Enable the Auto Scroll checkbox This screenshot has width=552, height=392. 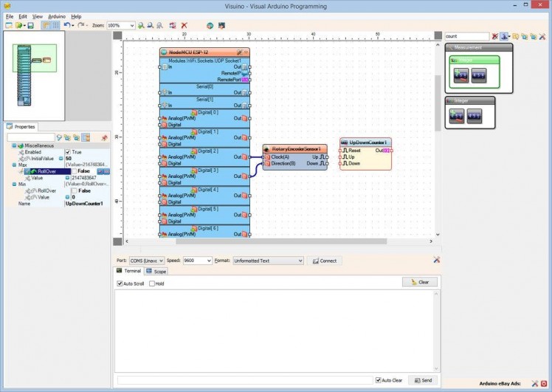pyautogui.click(x=120, y=283)
